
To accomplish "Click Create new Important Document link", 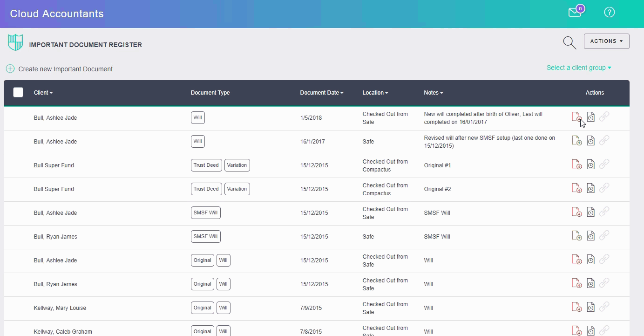I will click(65, 69).
